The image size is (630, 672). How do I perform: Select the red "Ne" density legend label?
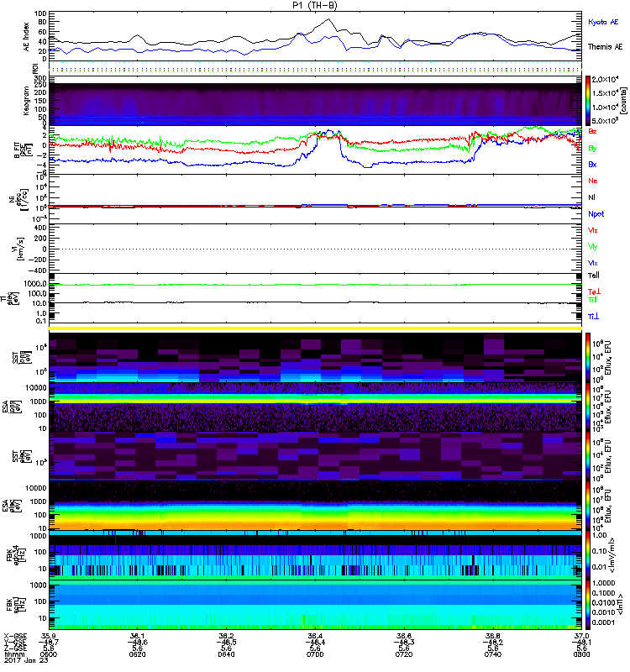pyautogui.click(x=593, y=181)
